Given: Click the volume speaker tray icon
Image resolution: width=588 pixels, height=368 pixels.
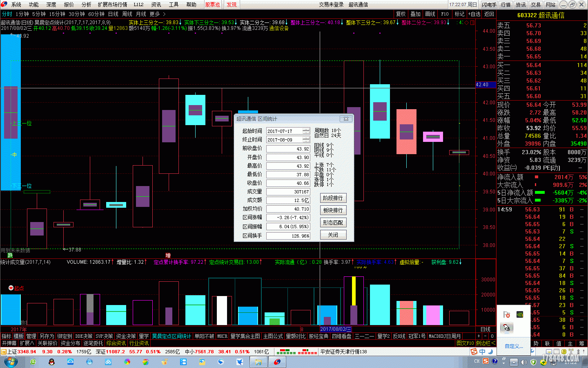Looking at the screenshot, I should pos(523,361).
